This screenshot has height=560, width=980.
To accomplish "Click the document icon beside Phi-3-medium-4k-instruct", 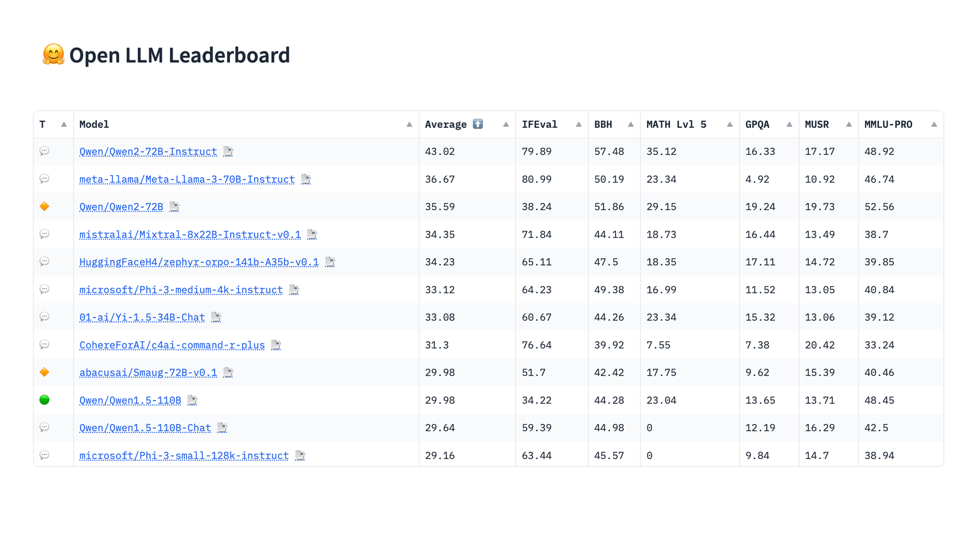I will (294, 290).
